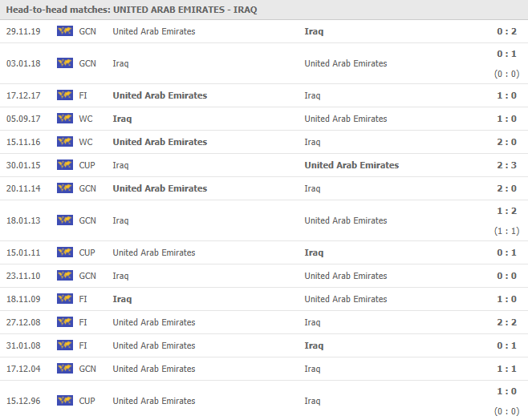
Task: Click the world icon for the 05.09.17 WC match
Action: (x=64, y=119)
